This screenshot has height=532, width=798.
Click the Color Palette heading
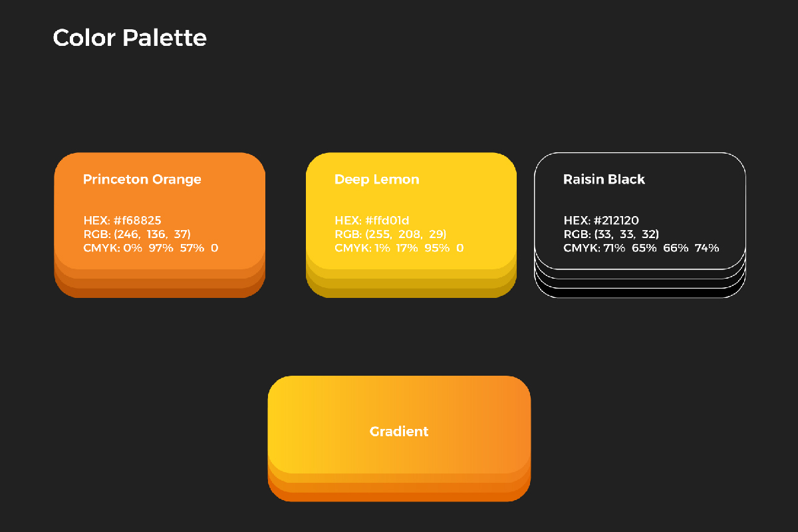[130, 38]
